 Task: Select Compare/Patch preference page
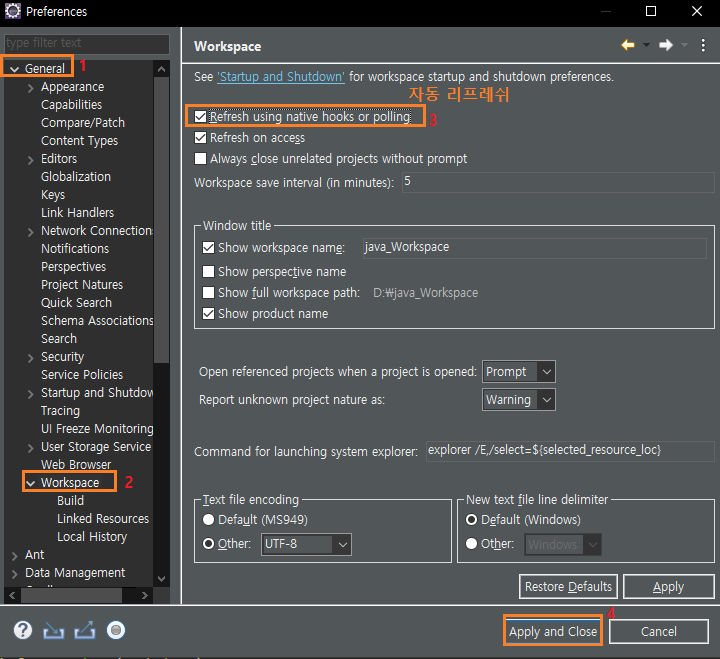coord(83,123)
